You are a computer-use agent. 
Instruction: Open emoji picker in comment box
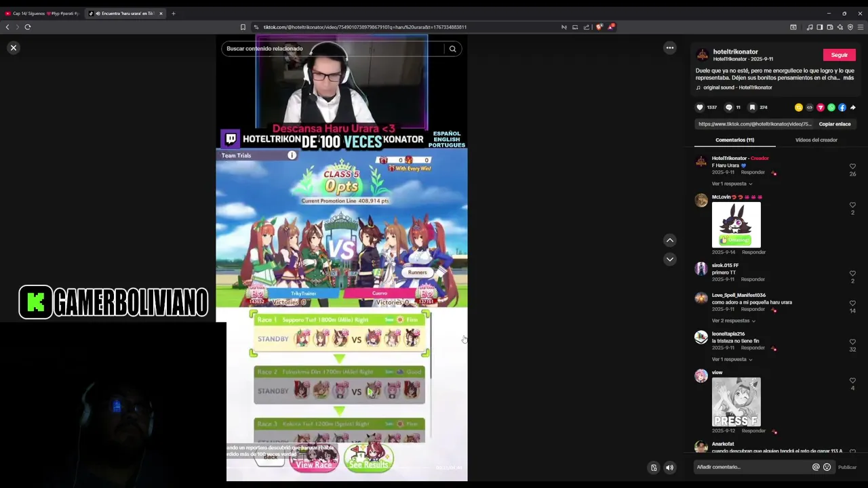pos(827,467)
